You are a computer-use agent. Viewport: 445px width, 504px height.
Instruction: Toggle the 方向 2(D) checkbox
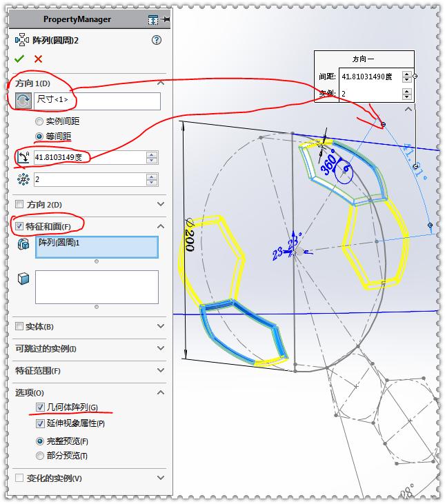point(19,204)
